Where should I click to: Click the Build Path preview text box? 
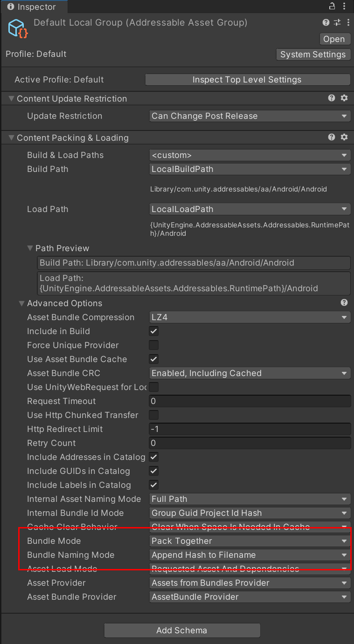point(194,263)
